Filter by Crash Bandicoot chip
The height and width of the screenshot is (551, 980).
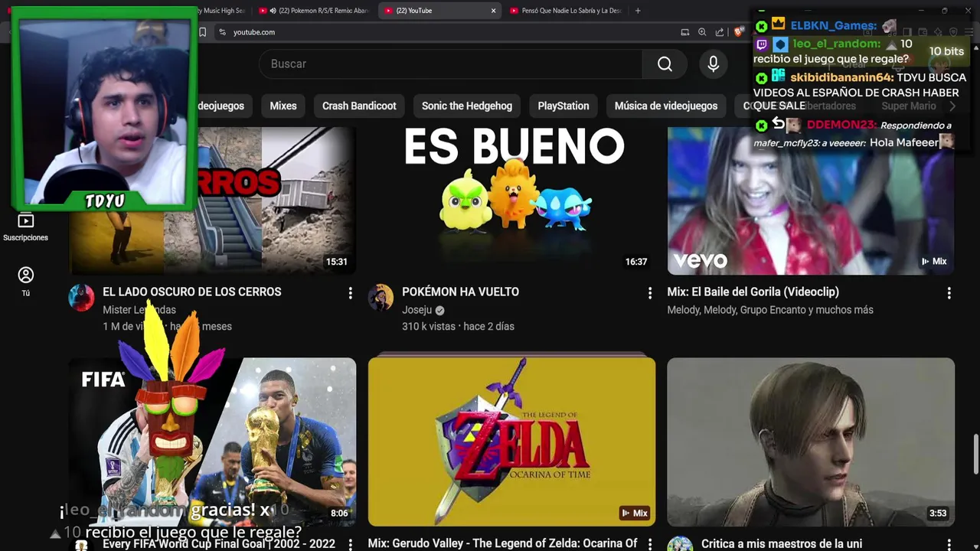(359, 106)
